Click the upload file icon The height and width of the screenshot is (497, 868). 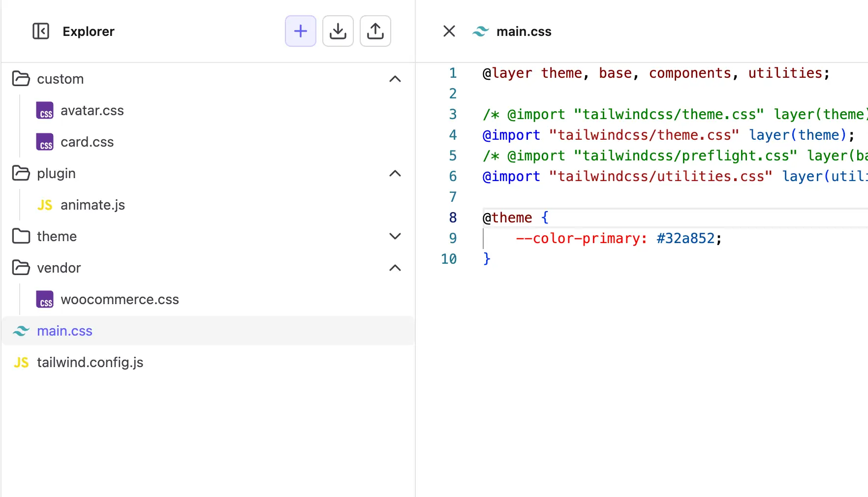pyautogui.click(x=375, y=31)
